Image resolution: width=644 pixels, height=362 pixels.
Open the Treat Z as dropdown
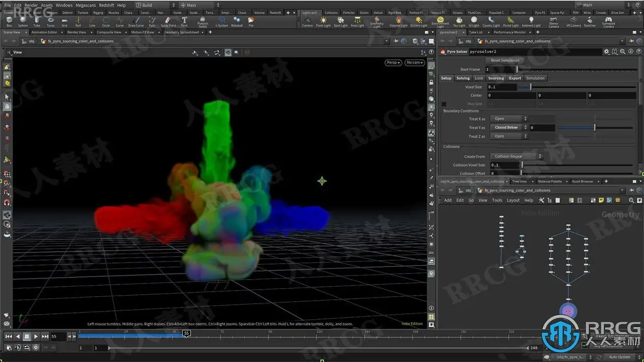(x=509, y=136)
